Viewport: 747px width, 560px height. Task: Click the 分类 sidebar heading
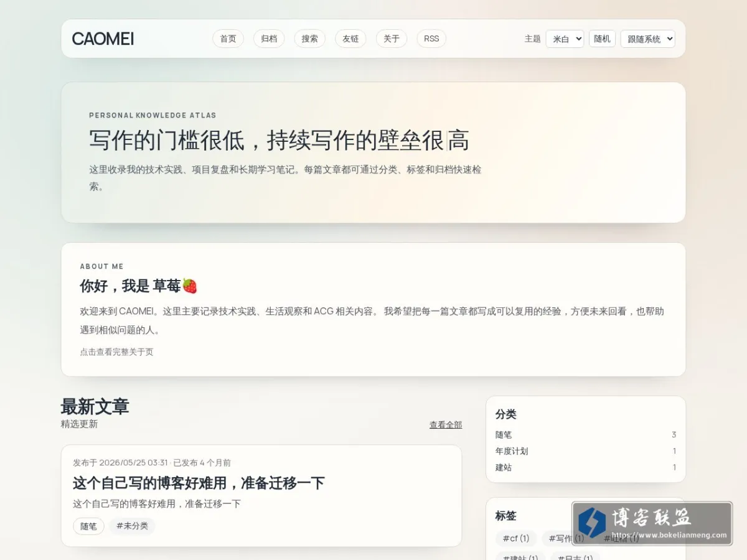tap(506, 414)
